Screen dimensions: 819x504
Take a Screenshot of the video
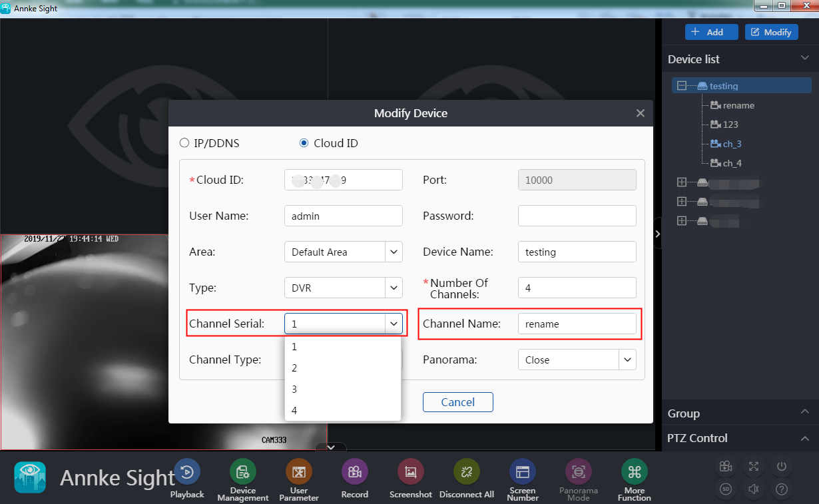click(x=411, y=472)
